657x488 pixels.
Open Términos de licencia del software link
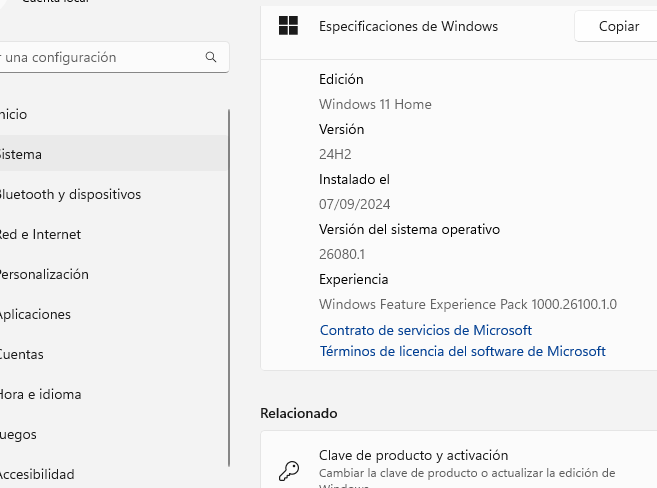tap(463, 351)
